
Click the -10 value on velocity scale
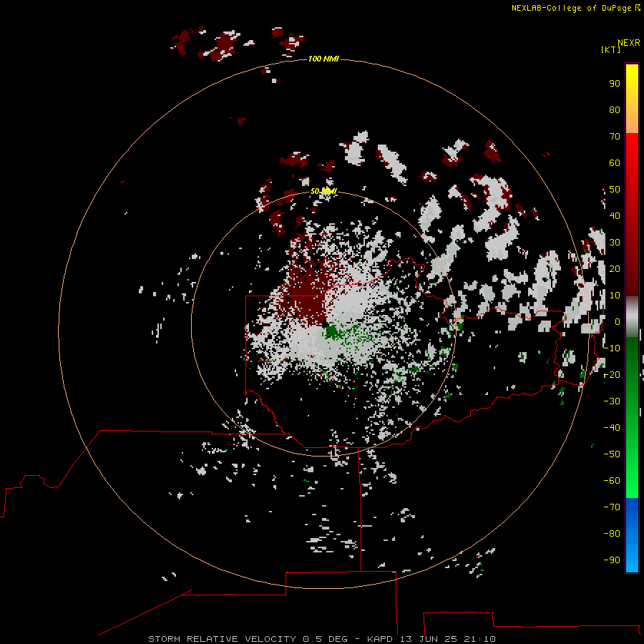(612, 348)
